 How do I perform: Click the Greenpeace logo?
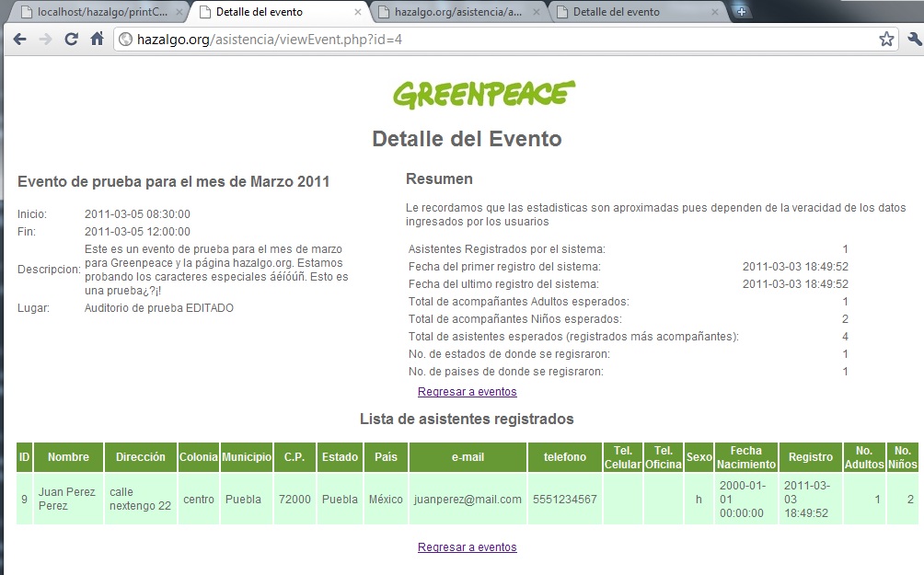484,94
